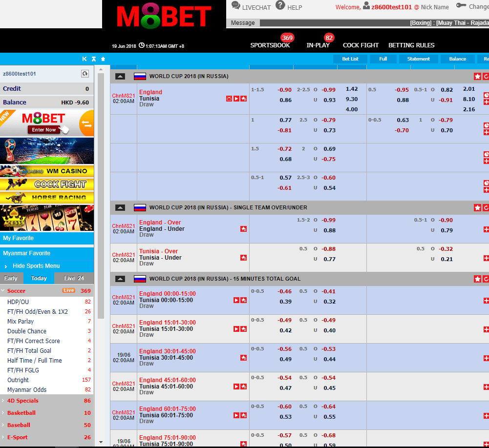The width and height of the screenshot is (489, 448).
Task: Click the user silhouette icon beside z8600test101
Action: 366,5
